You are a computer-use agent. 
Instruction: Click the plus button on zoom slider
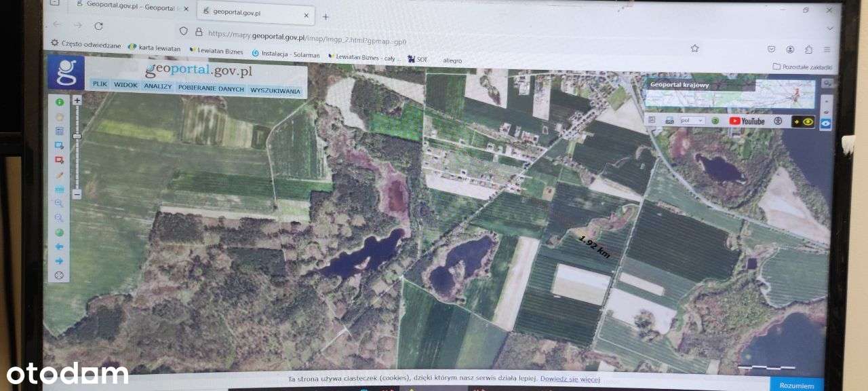tap(77, 100)
